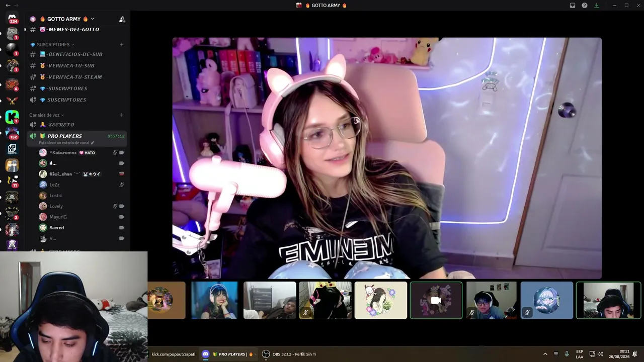
Task: Open Discord from the Windows taskbar
Action: (x=228, y=354)
